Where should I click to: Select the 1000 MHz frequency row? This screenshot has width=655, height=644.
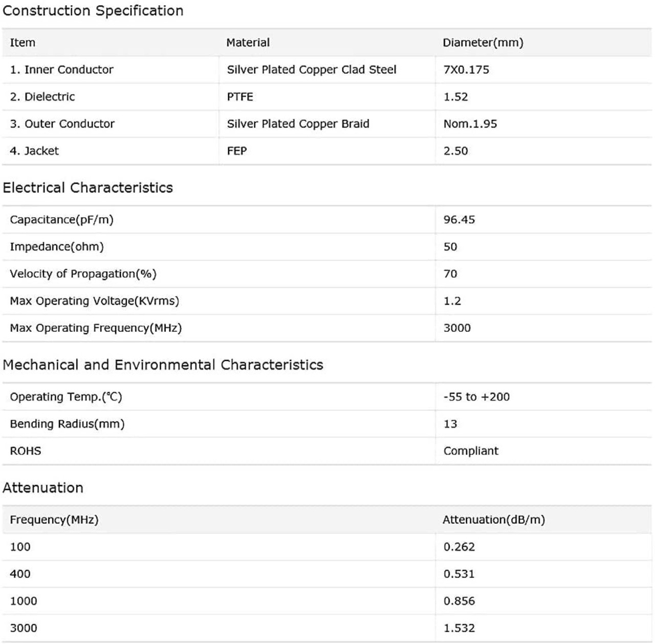pos(326,601)
